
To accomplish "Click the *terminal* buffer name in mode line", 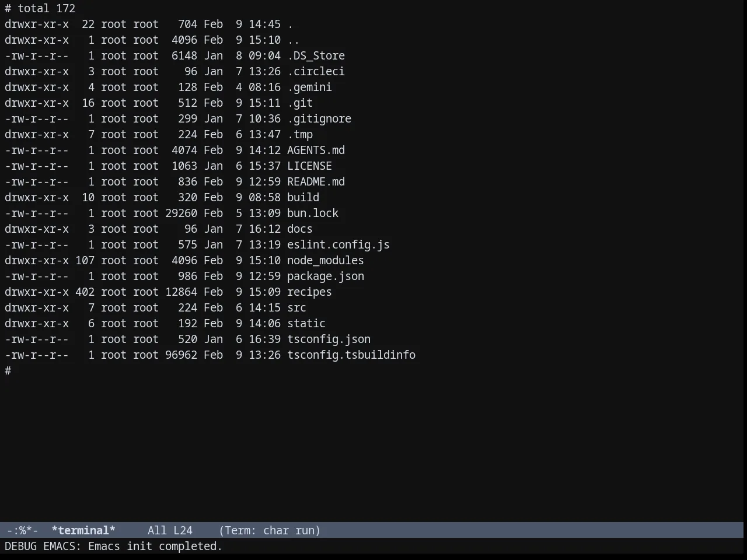I will tap(83, 530).
